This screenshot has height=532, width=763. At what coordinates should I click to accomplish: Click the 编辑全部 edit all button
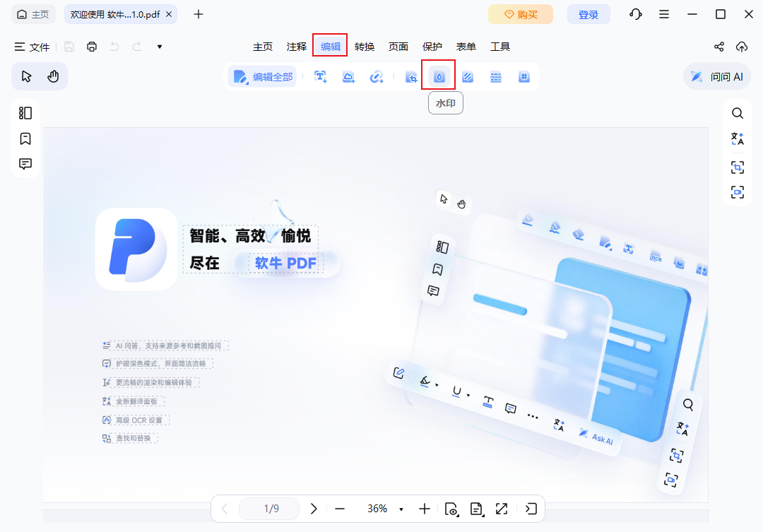click(x=262, y=76)
